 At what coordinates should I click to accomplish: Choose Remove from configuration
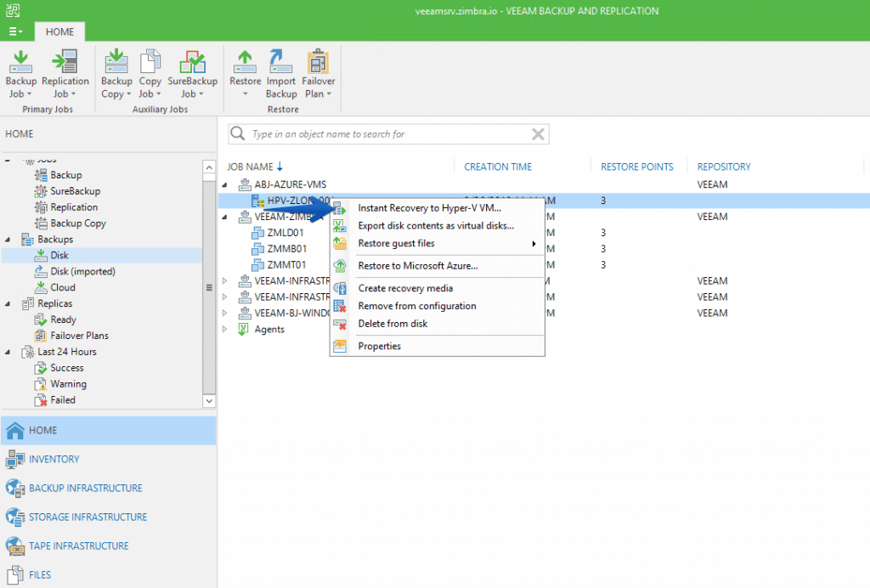point(438,306)
